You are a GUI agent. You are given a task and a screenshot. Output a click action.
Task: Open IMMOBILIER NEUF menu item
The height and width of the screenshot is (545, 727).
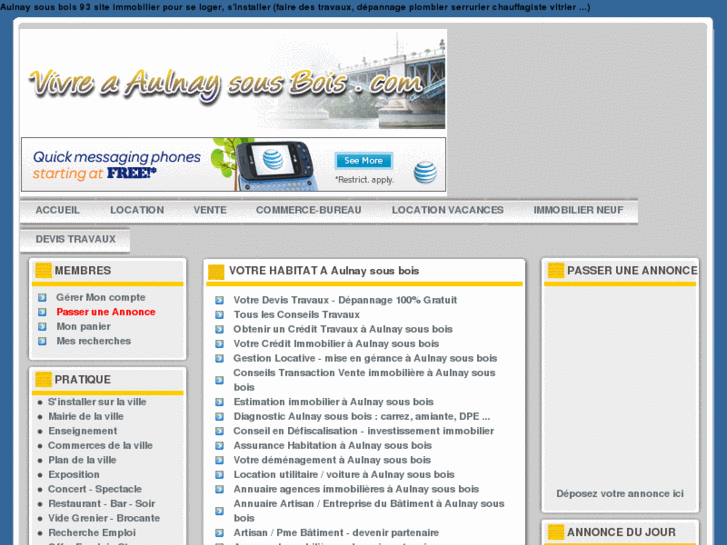pos(578,210)
